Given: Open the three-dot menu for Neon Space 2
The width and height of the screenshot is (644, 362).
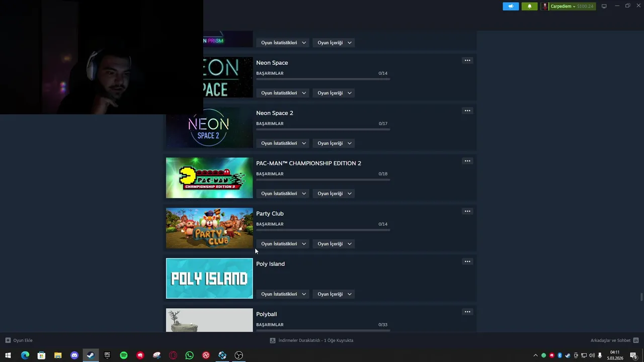Looking at the screenshot, I should click(x=467, y=111).
